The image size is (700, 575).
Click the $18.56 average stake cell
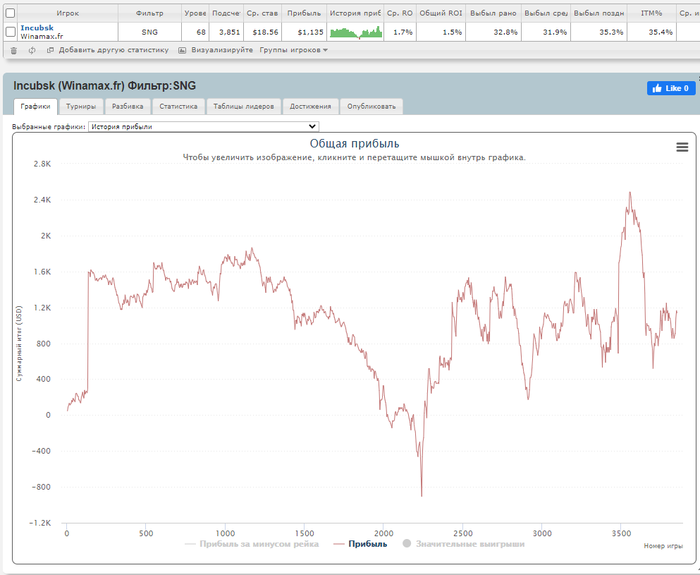coord(262,32)
